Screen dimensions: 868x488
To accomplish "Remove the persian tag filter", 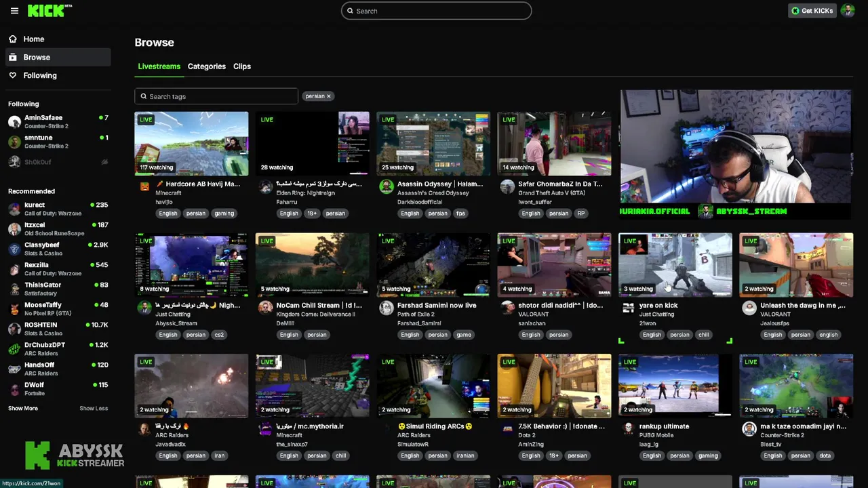I will coord(329,96).
